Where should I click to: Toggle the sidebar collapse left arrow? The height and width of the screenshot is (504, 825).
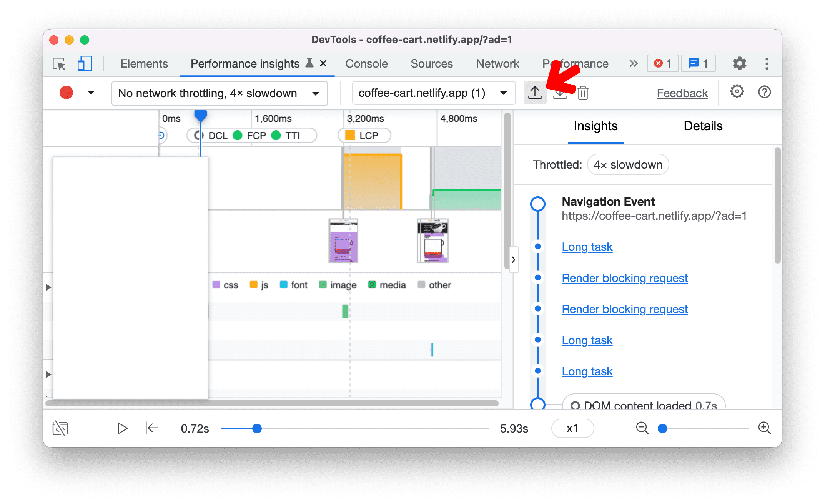tap(513, 260)
